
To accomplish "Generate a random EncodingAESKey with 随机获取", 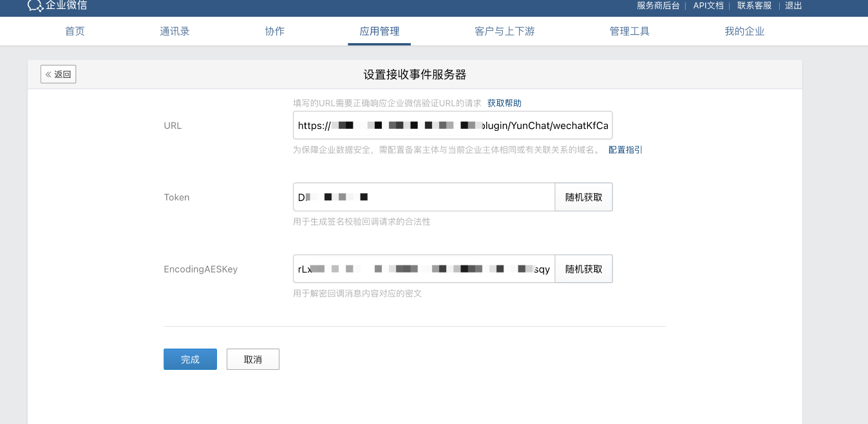I will coord(583,269).
